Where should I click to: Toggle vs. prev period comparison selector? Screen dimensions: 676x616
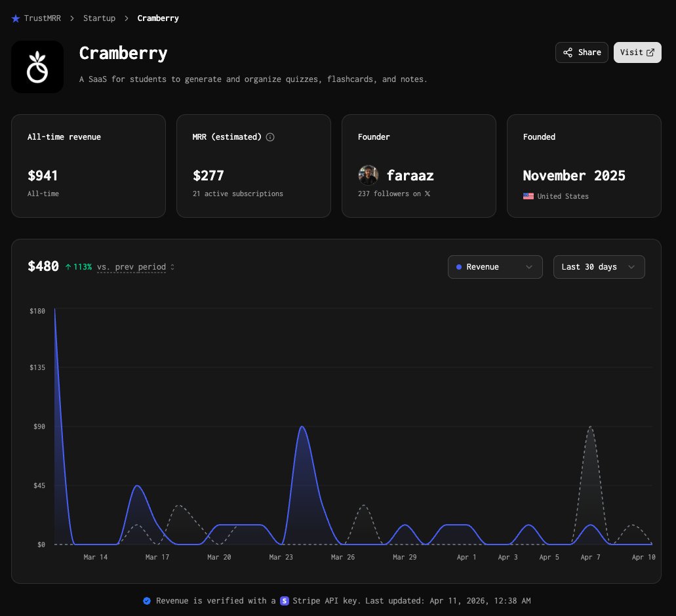pos(135,267)
